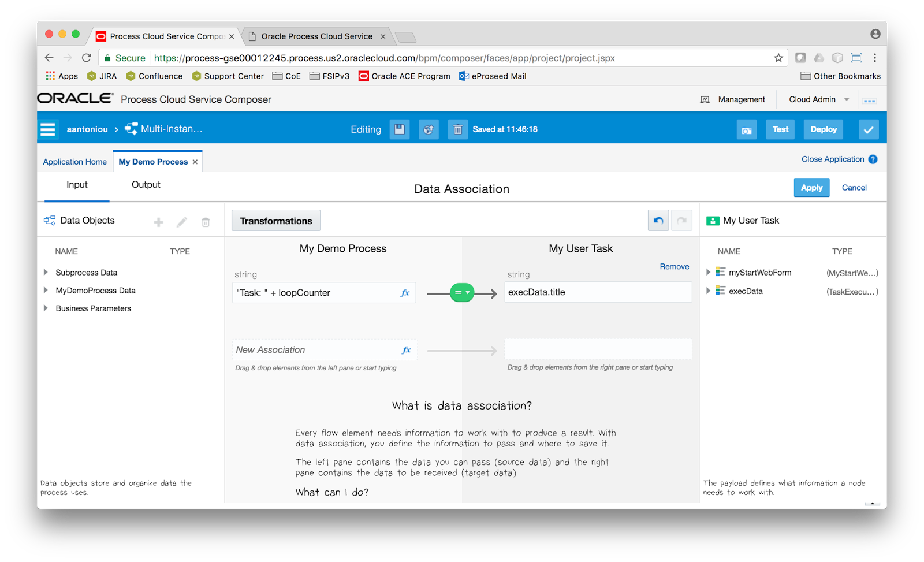Click the Chrome profile avatar icon
Viewport: 924px width, 562px height.
pos(875,34)
